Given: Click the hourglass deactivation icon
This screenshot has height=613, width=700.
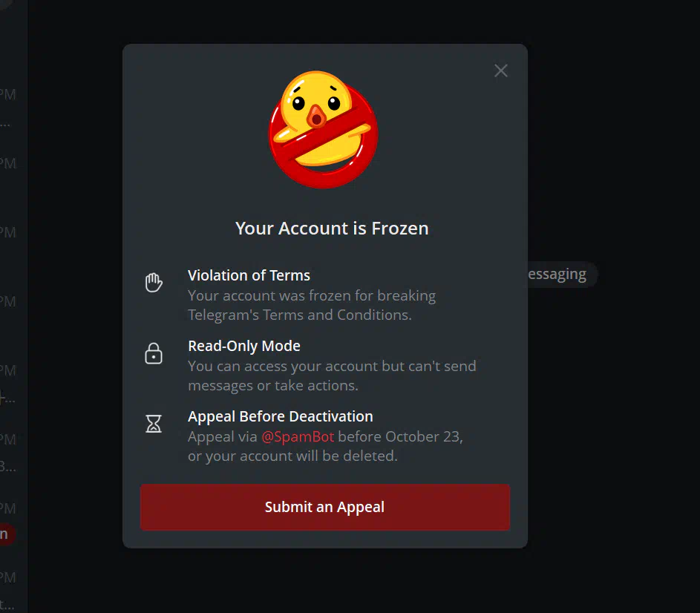Looking at the screenshot, I should 154,423.
